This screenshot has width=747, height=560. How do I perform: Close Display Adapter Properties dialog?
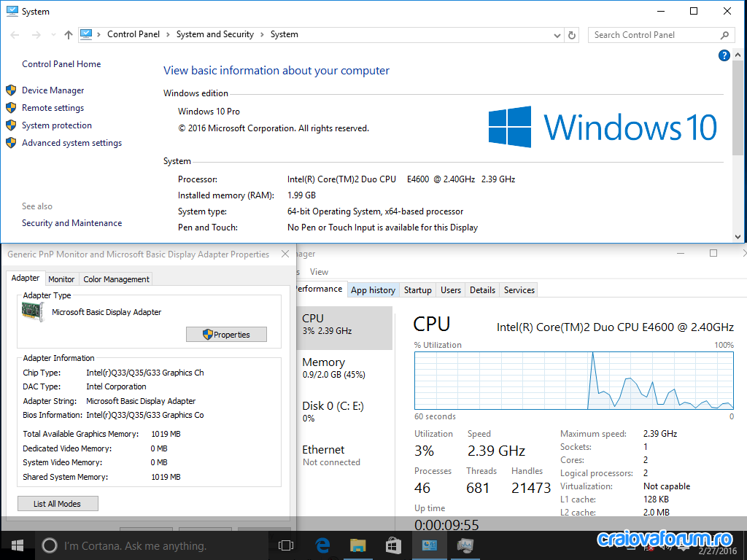(285, 254)
